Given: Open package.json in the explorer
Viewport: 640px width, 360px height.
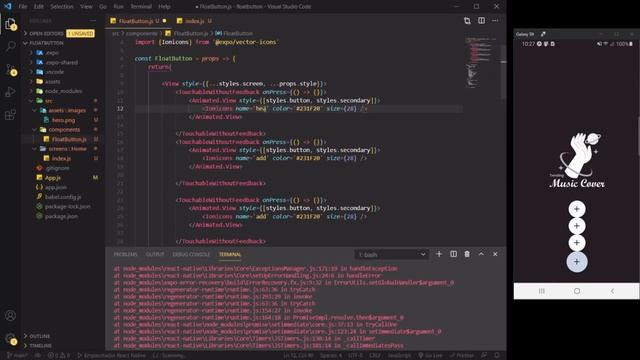Looking at the screenshot, I should point(61,216).
